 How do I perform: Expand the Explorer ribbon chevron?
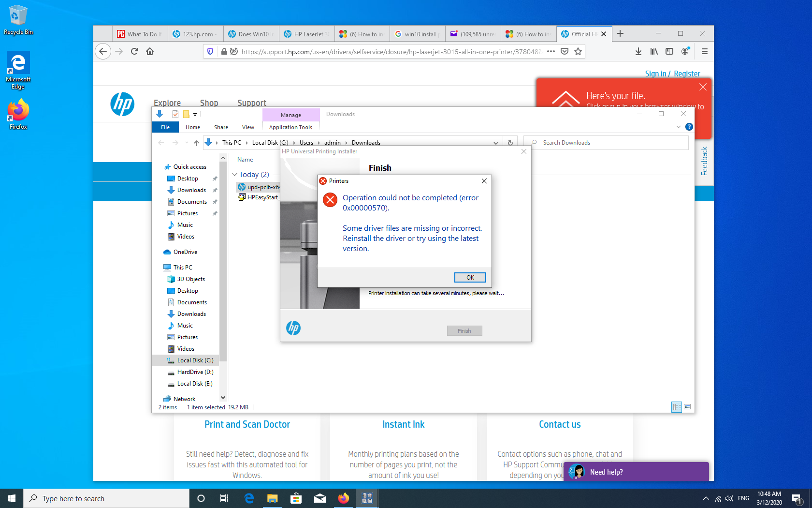click(x=678, y=127)
